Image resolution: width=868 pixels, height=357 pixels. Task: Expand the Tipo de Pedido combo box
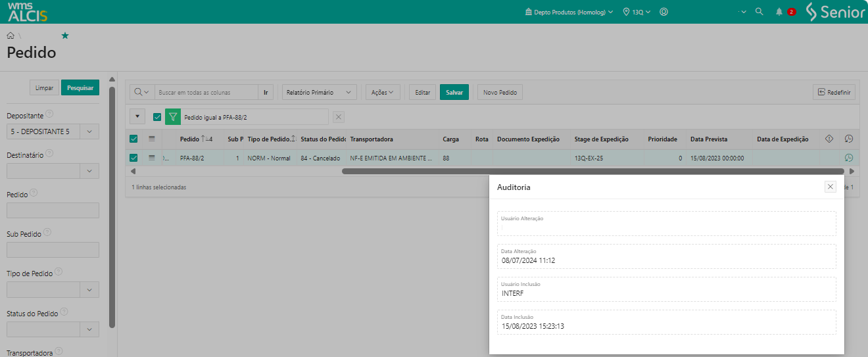point(89,289)
